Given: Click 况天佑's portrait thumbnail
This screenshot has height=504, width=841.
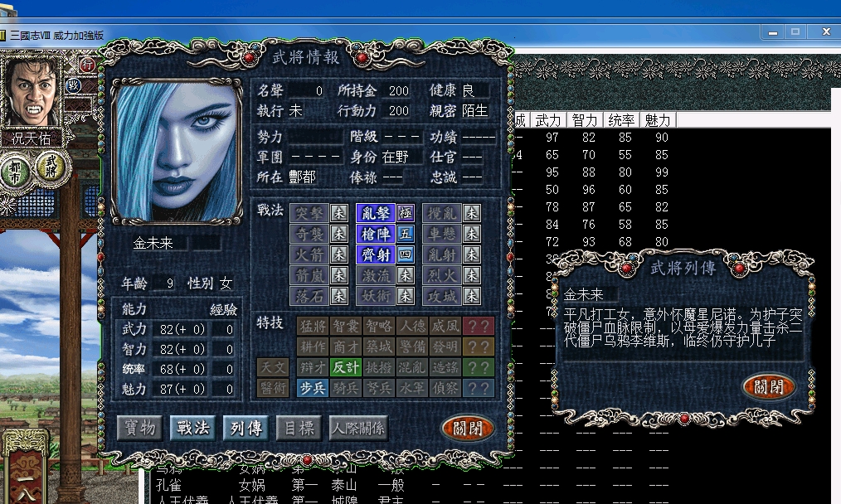Looking at the screenshot, I should point(32,91).
